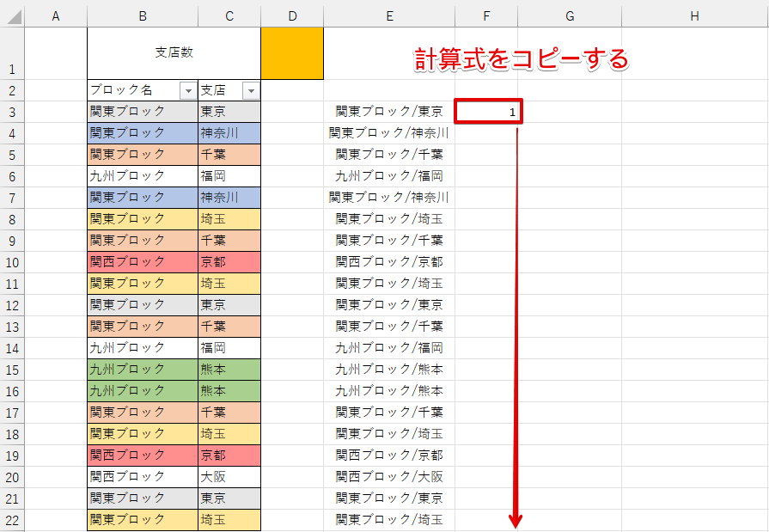The image size is (769, 532).
Task: Select column B header
Action: point(143,16)
